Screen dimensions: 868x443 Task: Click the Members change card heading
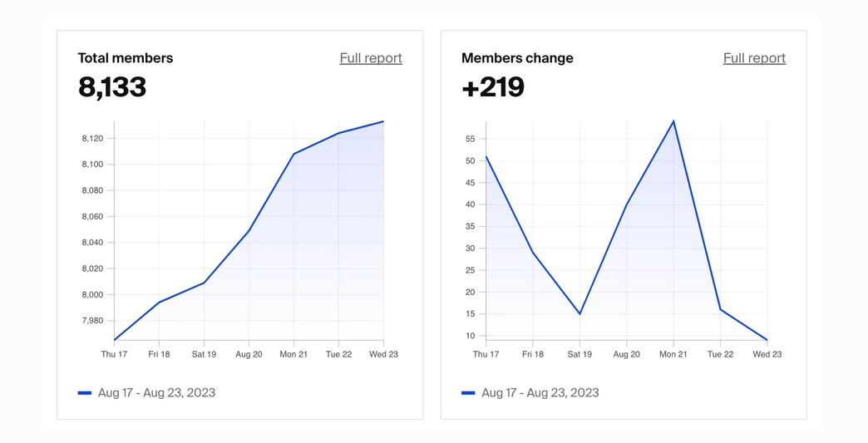click(x=517, y=58)
